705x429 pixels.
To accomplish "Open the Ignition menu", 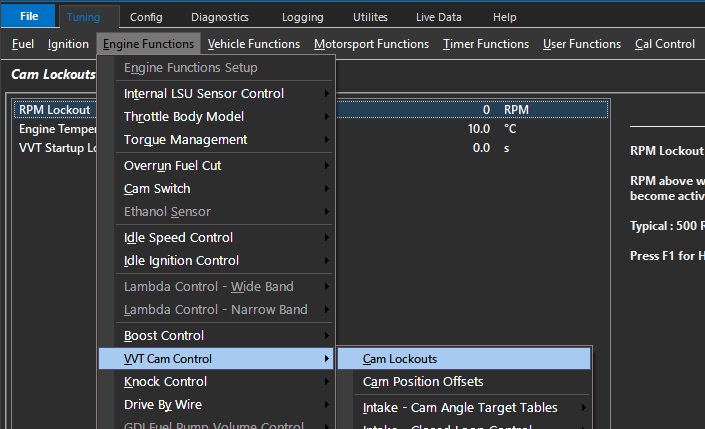I will [x=68, y=44].
